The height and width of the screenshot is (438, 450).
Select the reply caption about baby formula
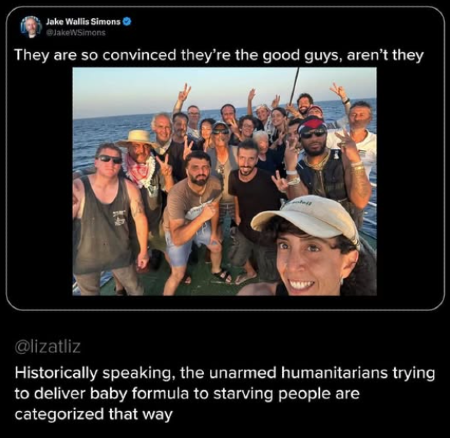pos(225,394)
